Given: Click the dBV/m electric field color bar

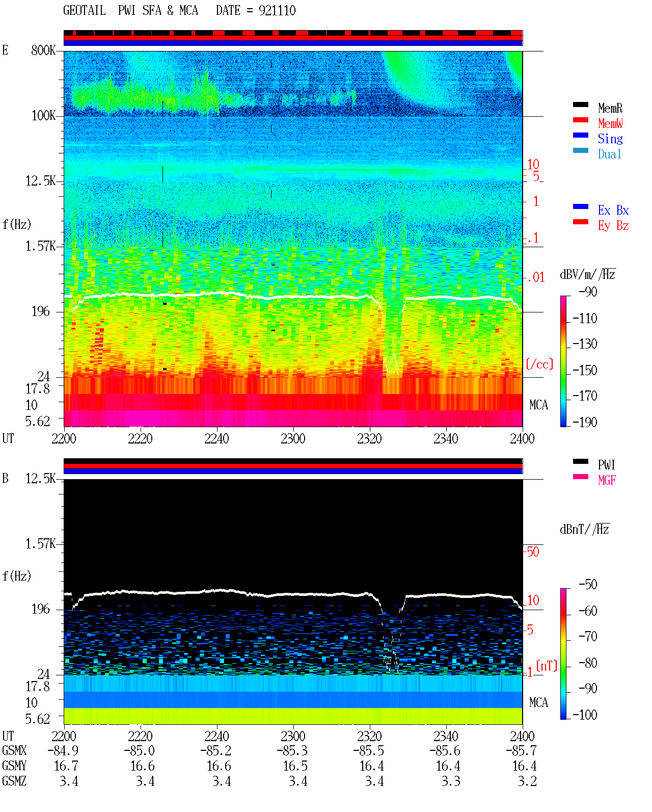Looking at the screenshot, I should 563,361.
